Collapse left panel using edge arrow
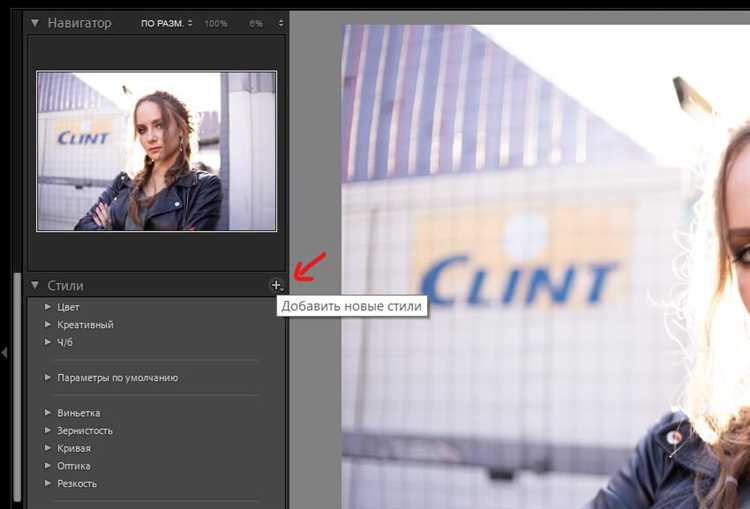This screenshot has height=509, width=750. point(4,353)
